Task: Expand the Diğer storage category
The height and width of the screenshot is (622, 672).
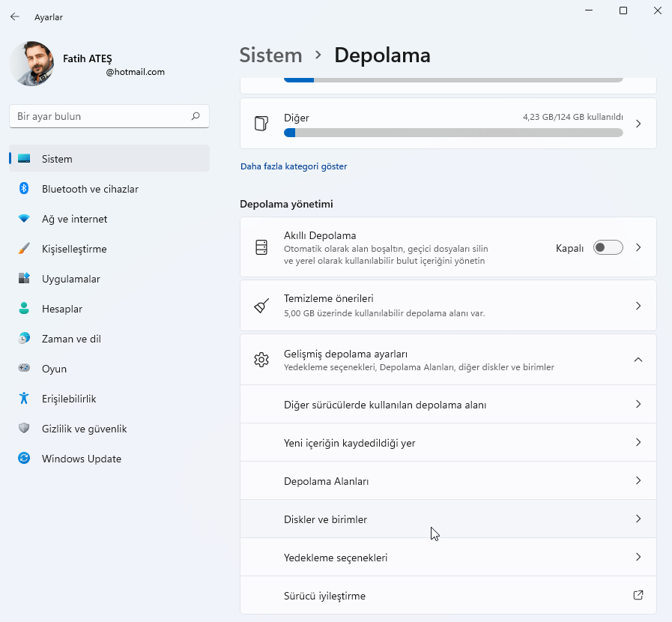Action: [x=638, y=123]
